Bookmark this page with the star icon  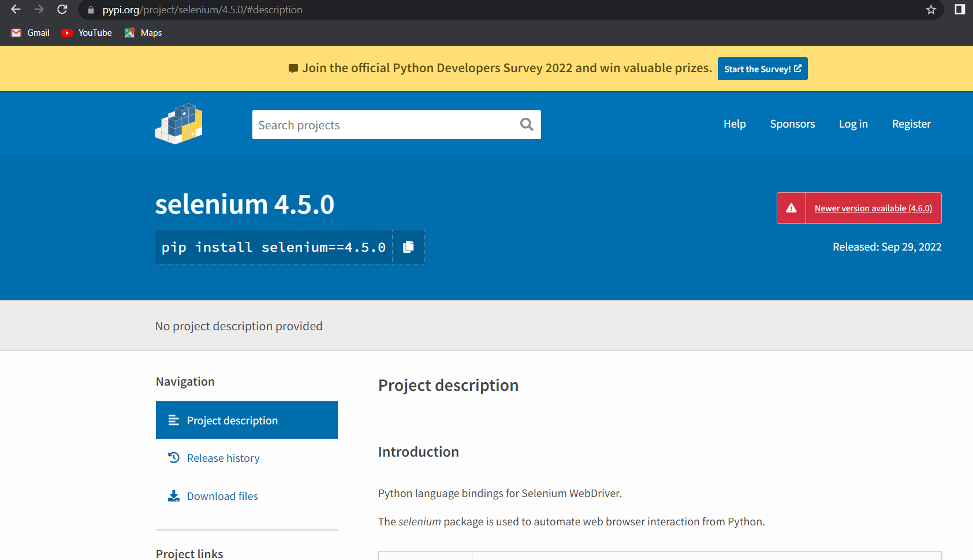(x=930, y=9)
